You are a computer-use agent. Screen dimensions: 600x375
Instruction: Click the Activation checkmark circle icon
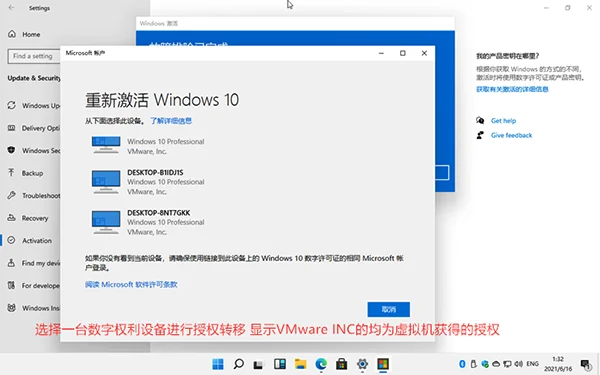coord(11,240)
